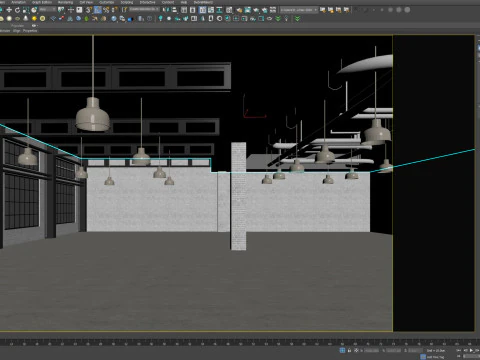Toggle 3D Snaps
The height and width of the screenshot is (360, 480).
click(89, 10)
